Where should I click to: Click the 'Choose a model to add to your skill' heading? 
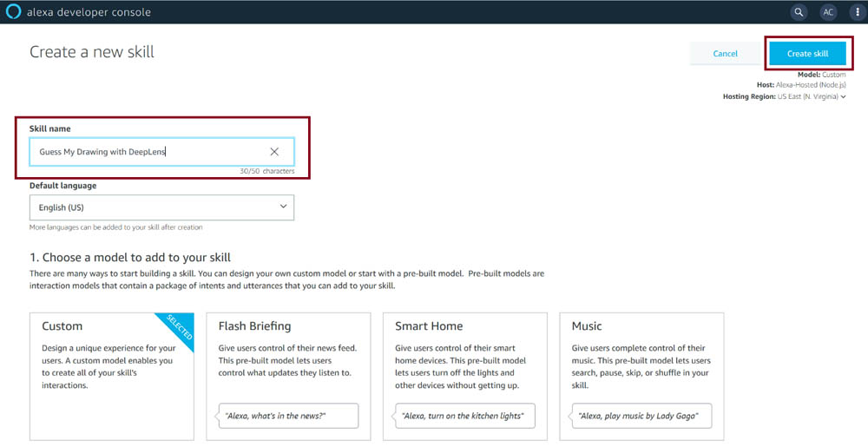(130, 257)
